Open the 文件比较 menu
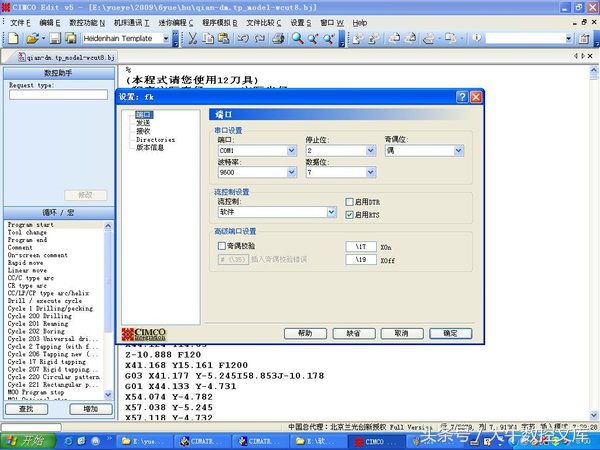 point(264,23)
